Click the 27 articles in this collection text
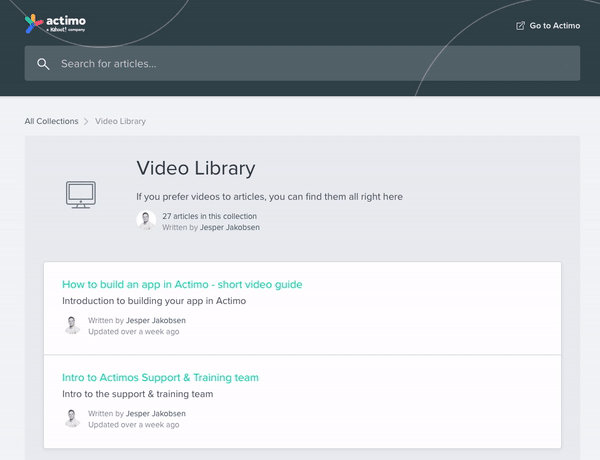 (209, 216)
